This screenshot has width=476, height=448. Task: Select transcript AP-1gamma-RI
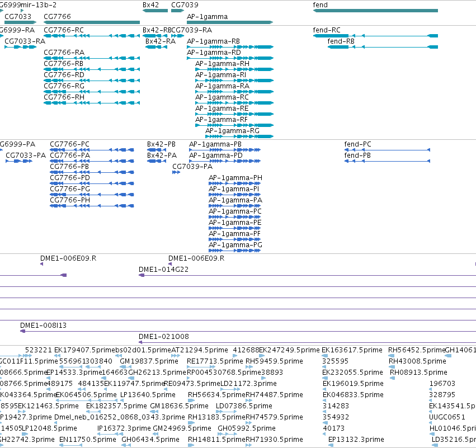point(221,75)
